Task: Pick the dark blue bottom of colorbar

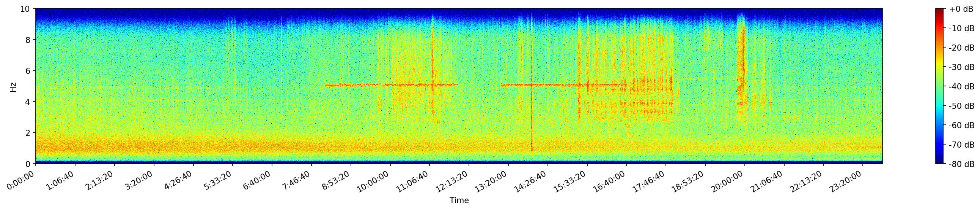Action: (x=940, y=162)
